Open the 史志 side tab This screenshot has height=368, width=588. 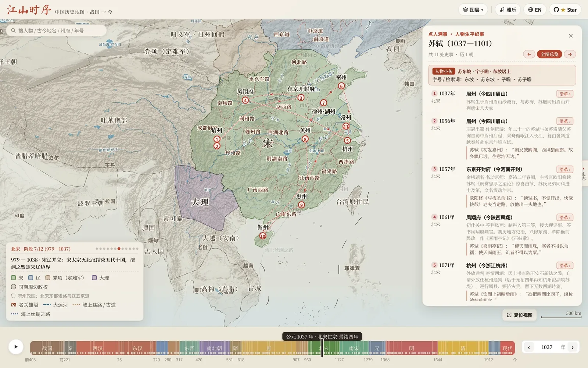click(584, 173)
